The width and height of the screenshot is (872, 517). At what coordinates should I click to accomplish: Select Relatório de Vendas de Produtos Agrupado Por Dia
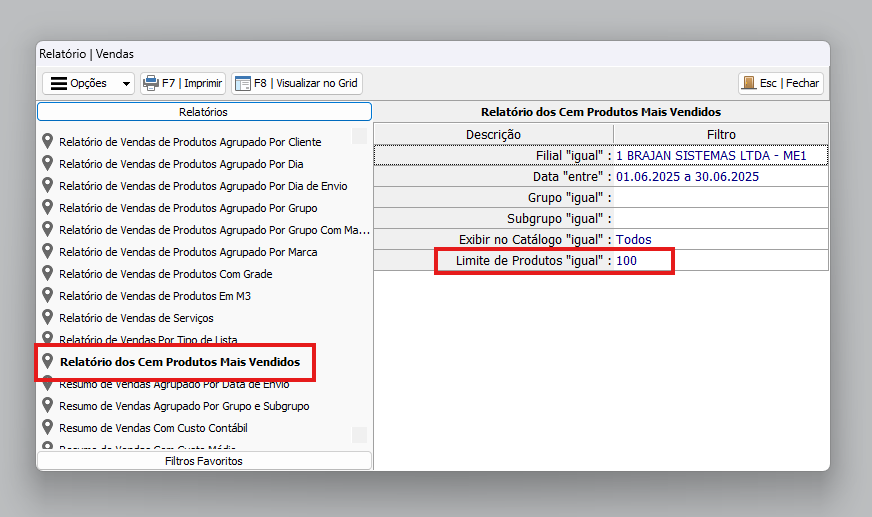tap(181, 164)
